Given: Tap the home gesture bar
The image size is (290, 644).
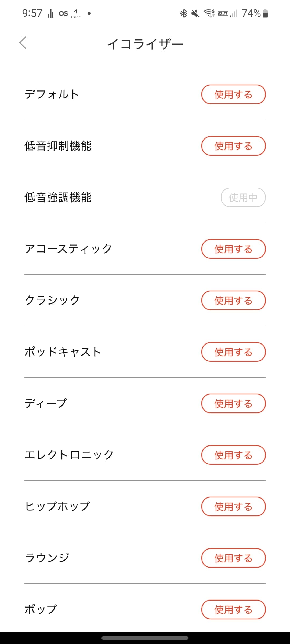Looking at the screenshot, I should pyautogui.click(x=145, y=638).
